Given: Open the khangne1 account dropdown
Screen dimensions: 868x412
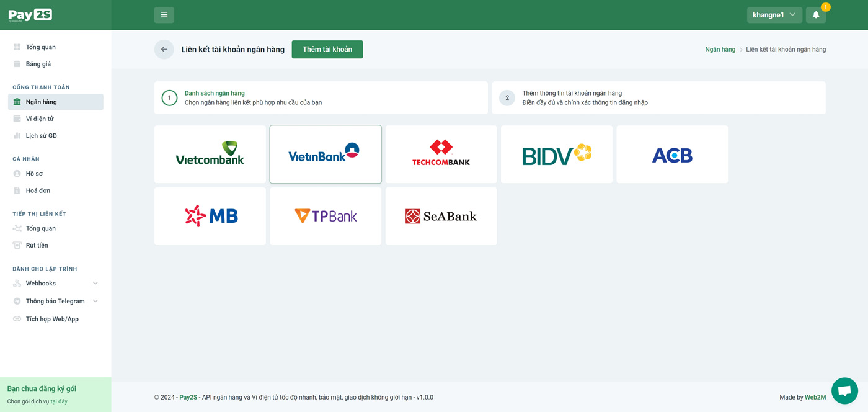Looking at the screenshot, I should [774, 15].
